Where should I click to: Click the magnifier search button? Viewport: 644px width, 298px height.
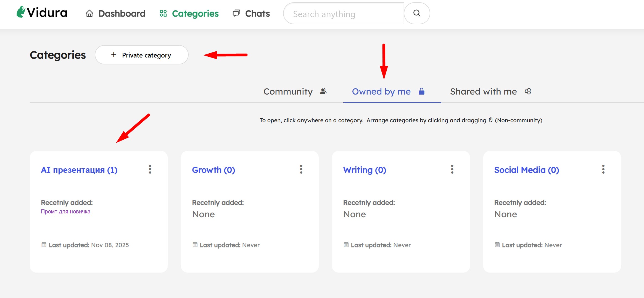pyautogui.click(x=417, y=13)
